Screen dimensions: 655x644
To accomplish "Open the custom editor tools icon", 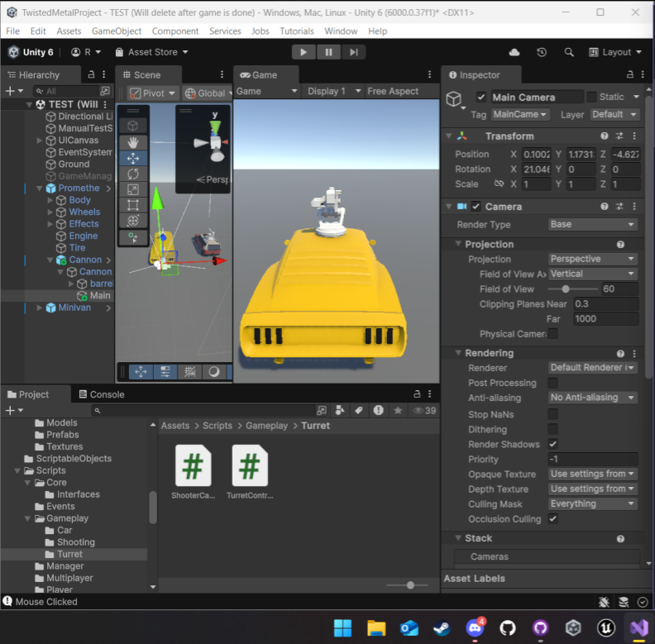I will pyautogui.click(x=133, y=237).
